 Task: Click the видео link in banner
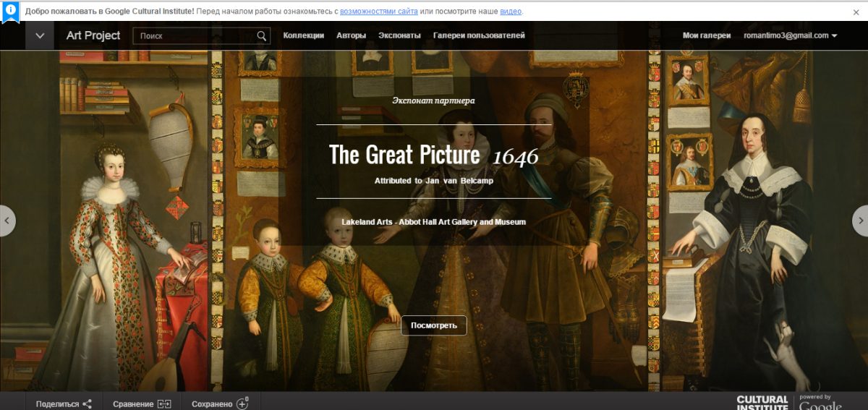click(511, 12)
